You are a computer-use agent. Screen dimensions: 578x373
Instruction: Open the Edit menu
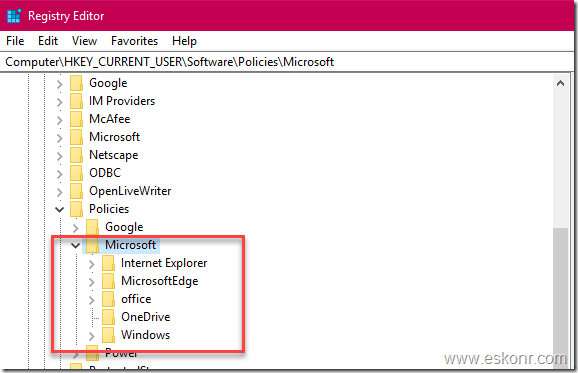(x=48, y=41)
